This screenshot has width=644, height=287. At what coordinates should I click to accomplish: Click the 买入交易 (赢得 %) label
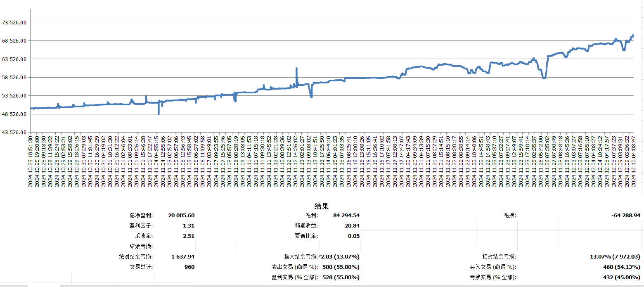493,267
